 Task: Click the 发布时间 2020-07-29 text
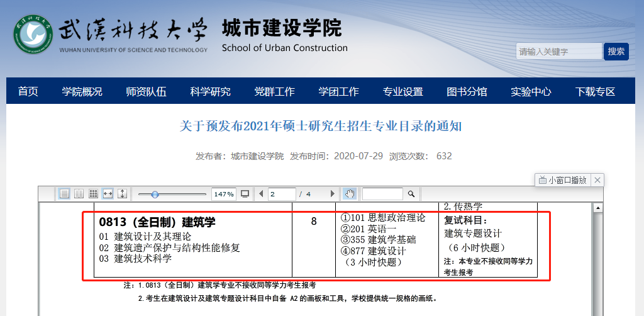336,156
